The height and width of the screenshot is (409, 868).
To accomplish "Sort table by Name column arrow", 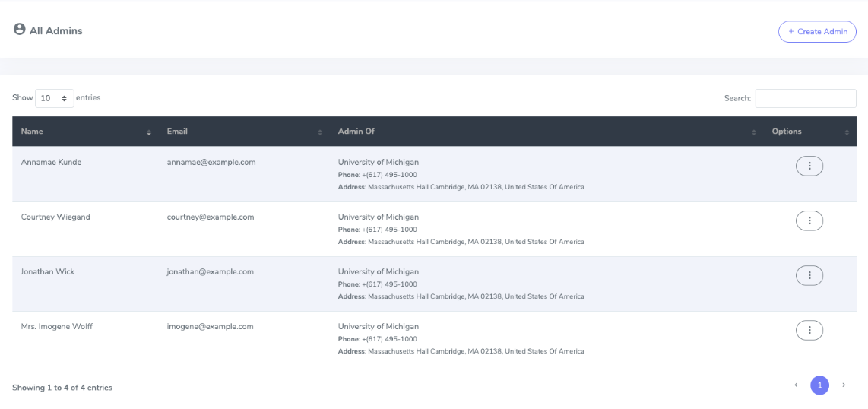I will point(149,132).
